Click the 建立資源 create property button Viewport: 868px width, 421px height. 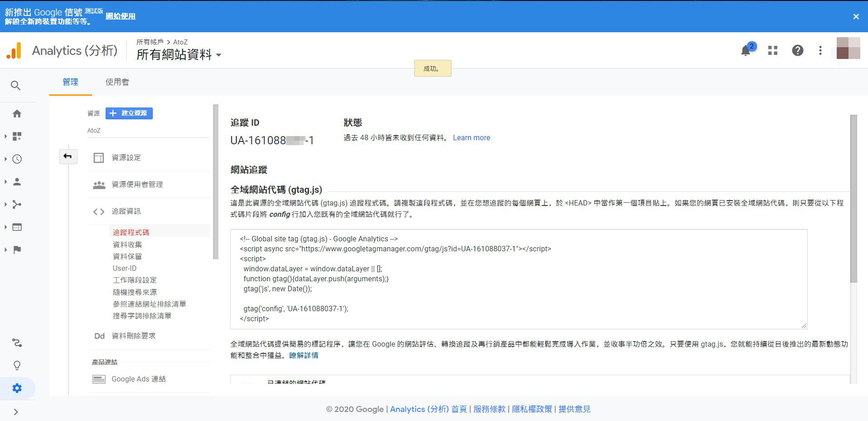(129, 113)
